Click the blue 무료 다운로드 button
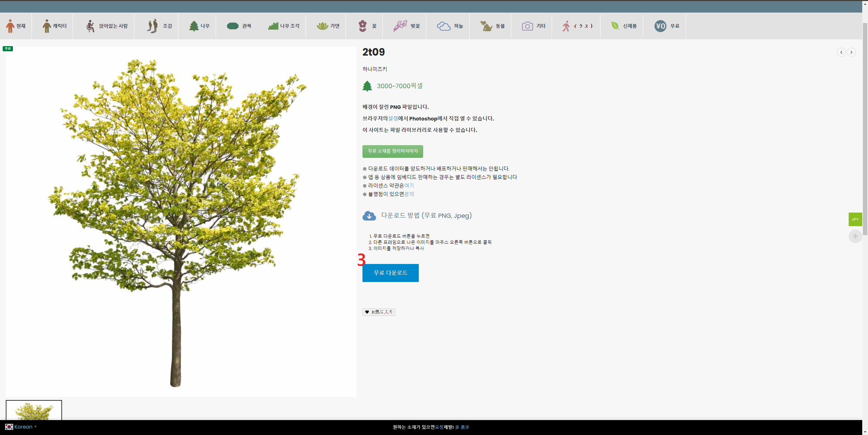The image size is (868, 435). coord(390,273)
